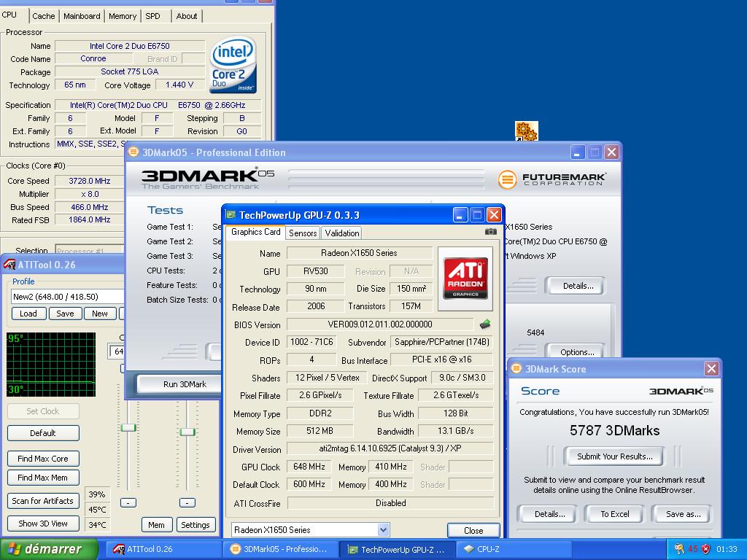Click the Intel Core 2 Duo logo in CPU-Z
747x560 pixels.
233,65
